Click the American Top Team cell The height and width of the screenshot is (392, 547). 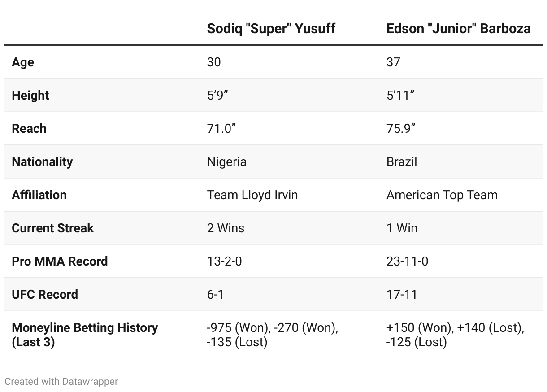tap(442, 195)
